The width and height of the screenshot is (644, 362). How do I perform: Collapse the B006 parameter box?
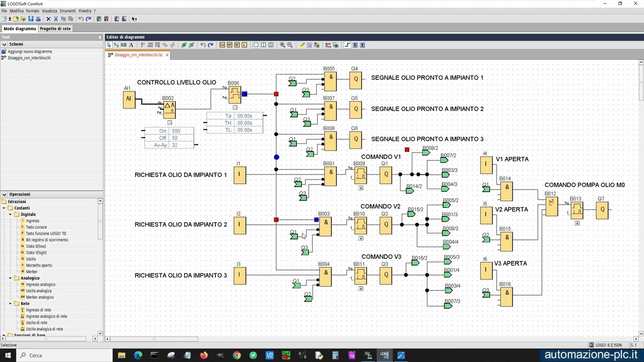coord(235,108)
